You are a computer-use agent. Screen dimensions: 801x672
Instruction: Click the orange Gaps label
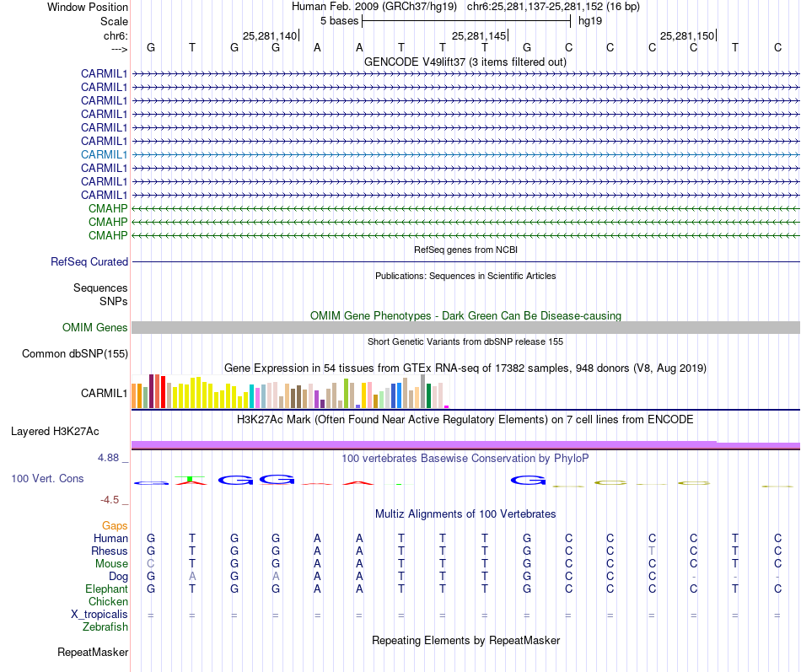coord(115,526)
